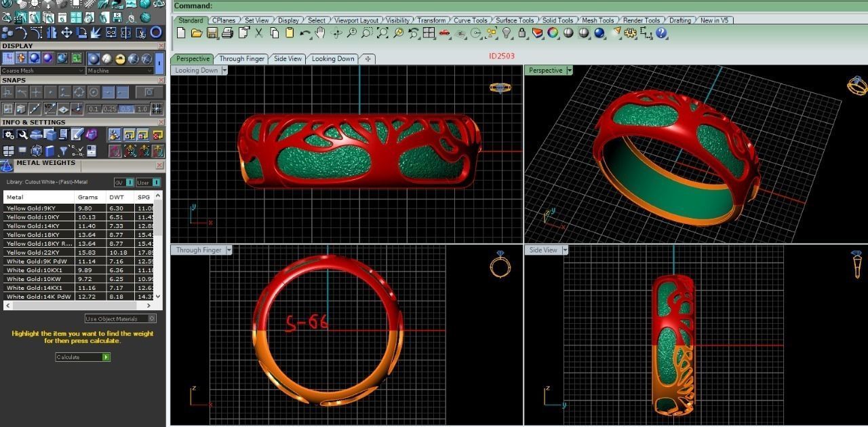Close the SNAPS panel
This screenshot has width=868, height=427.
pos(161,80)
